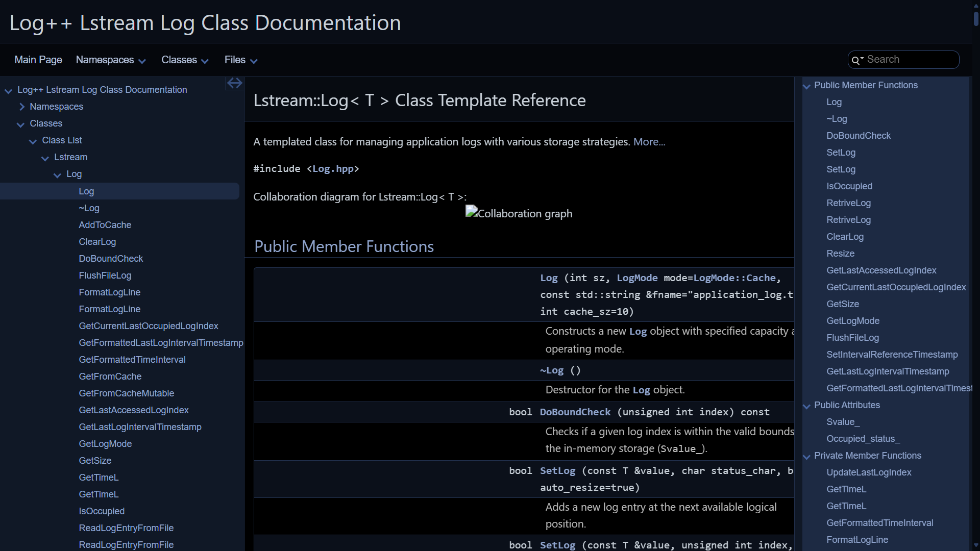Select AddToCache in the navigation tree
Viewport: 980px width, 551px height.
coord(105,225)
